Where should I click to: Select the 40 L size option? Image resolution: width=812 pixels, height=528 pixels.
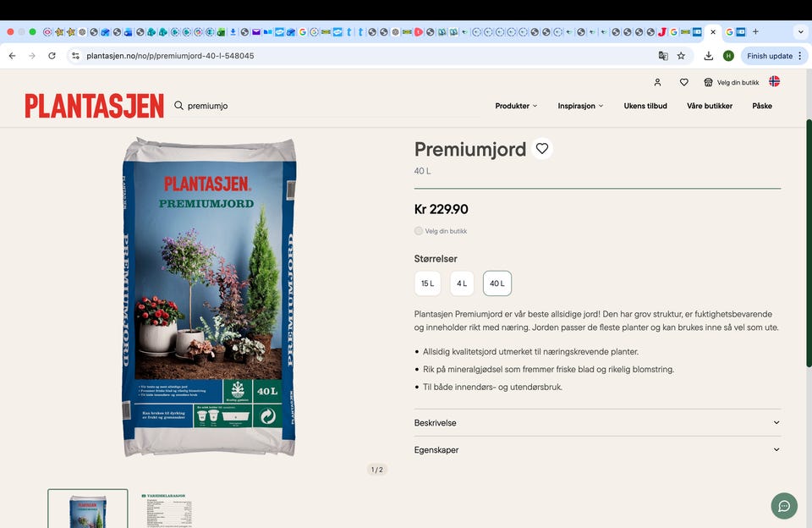497,283
